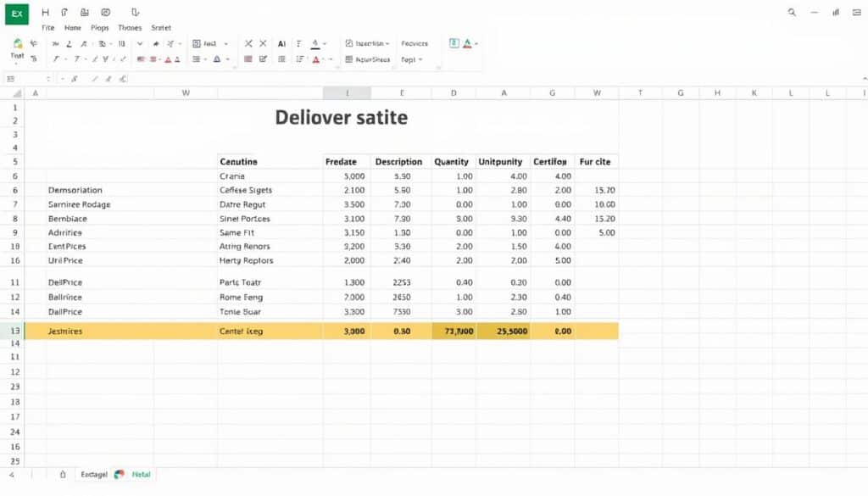Screen dimensions: 868x496
Task: Open the fept dropdown
Action: [420, 59]
